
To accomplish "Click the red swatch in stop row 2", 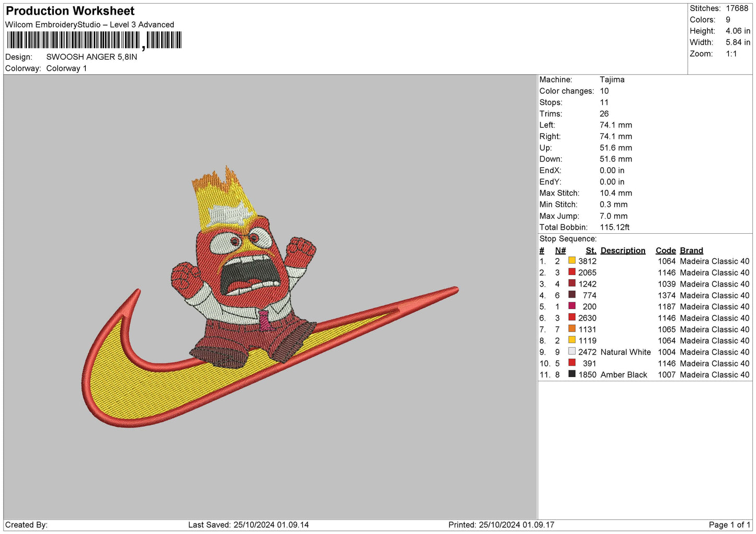I will point(572,272).
